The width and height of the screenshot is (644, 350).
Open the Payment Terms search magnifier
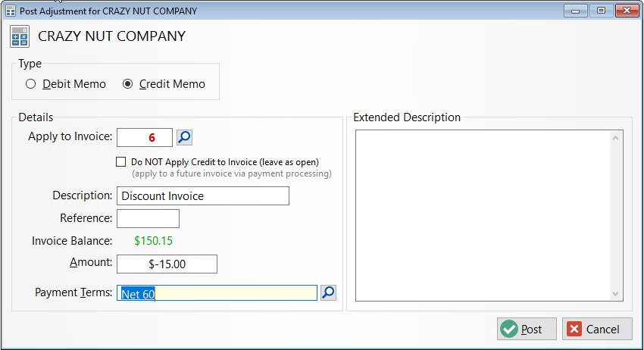click(328, 292)
